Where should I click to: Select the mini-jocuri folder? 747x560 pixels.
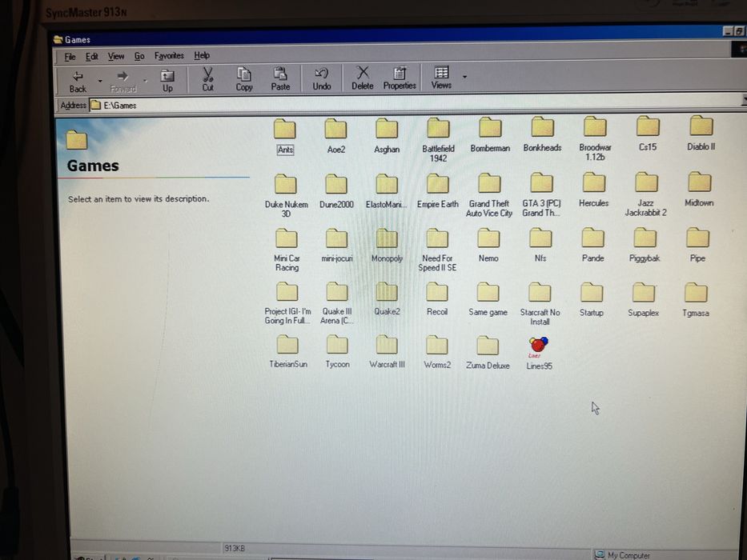337,246
